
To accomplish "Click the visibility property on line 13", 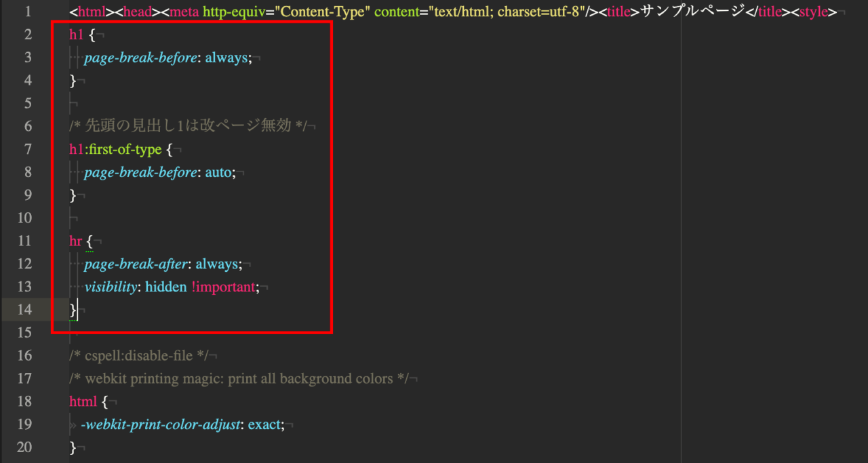I will click(110, 287).
